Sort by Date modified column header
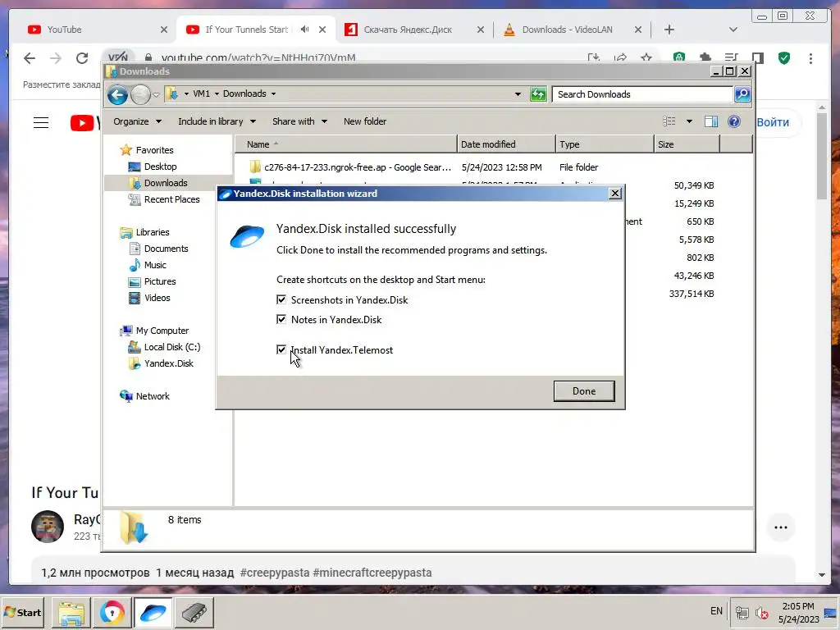 [506, 144]
